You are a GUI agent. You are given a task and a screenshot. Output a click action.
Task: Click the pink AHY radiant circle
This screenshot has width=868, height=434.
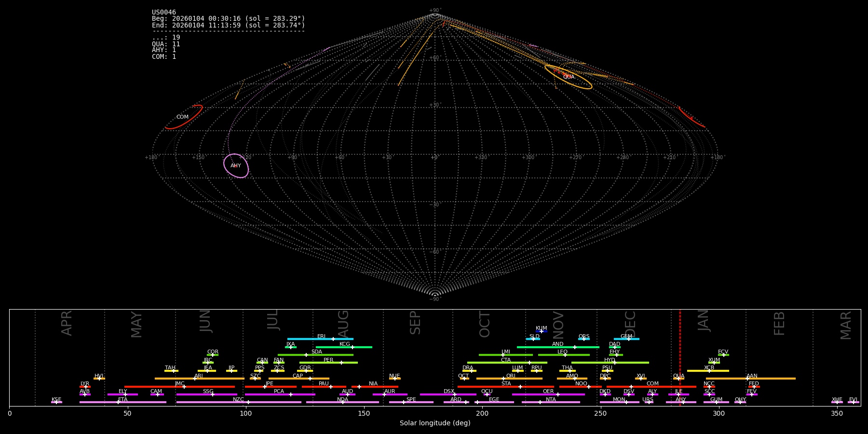tap(236, 166)
